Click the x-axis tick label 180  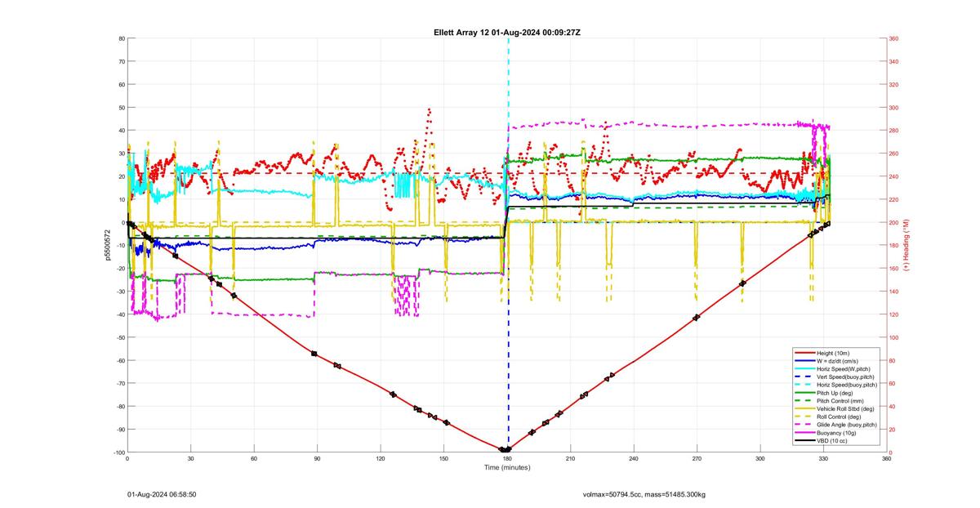coord(507,459)
